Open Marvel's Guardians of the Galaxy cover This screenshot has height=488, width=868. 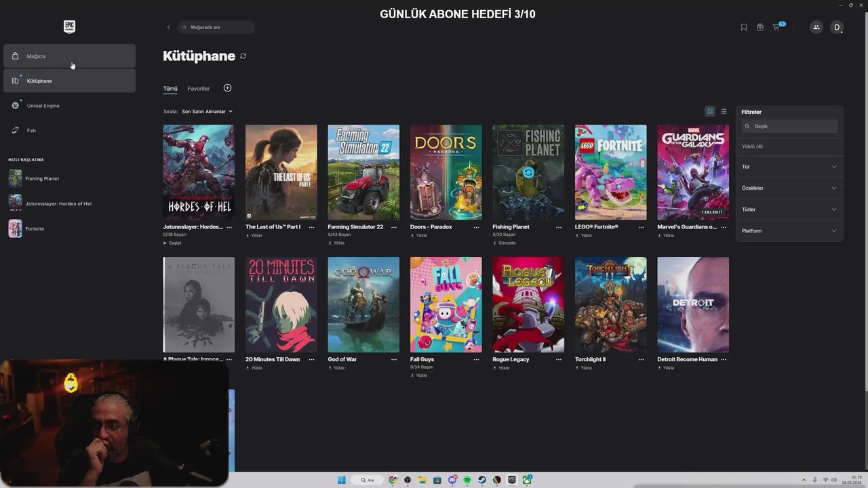point(693,172)
